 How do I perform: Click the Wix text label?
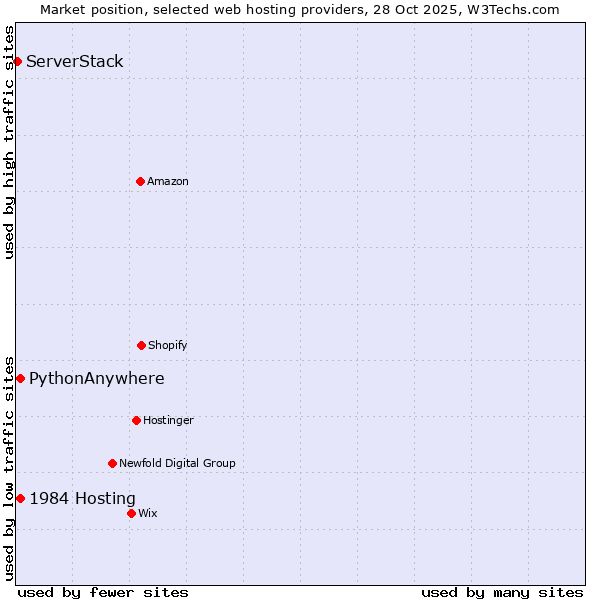click(x=148, y=513)
